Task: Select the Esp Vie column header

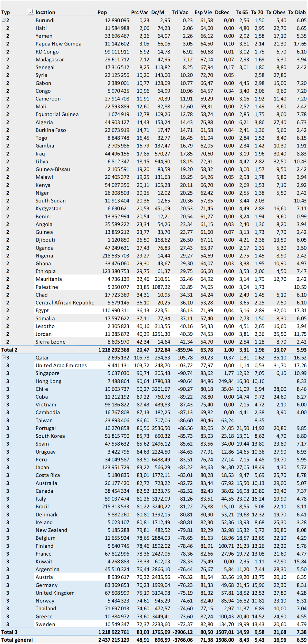Action: 203,12
